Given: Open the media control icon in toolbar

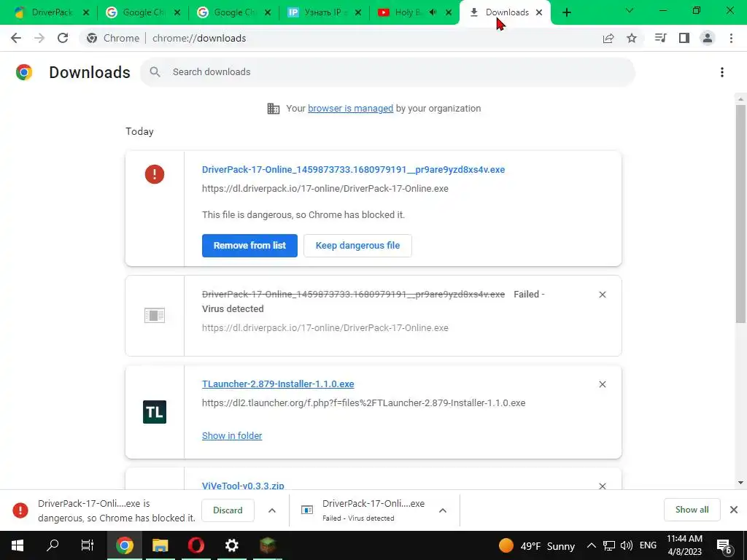Looking at the screenshot, I should click(660, 38).
